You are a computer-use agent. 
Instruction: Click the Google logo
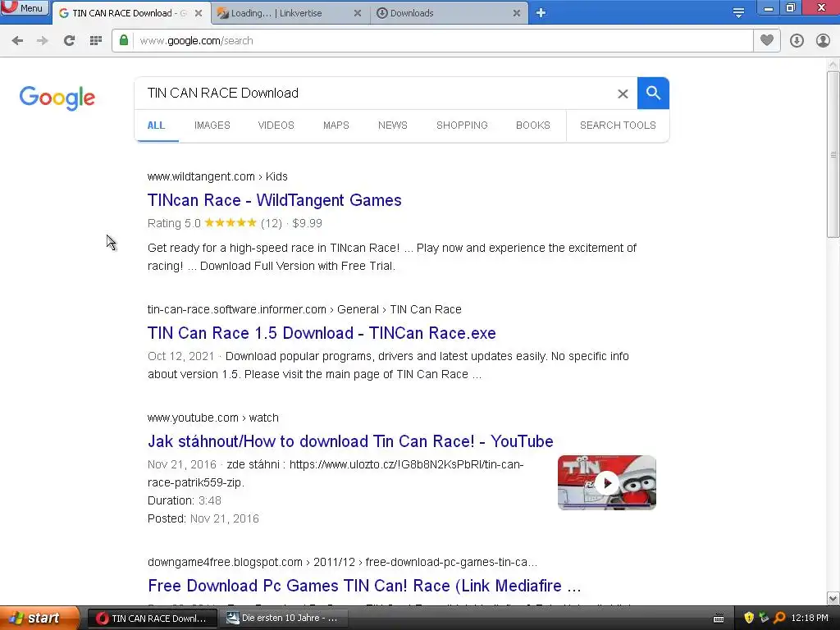pos(57,98)
